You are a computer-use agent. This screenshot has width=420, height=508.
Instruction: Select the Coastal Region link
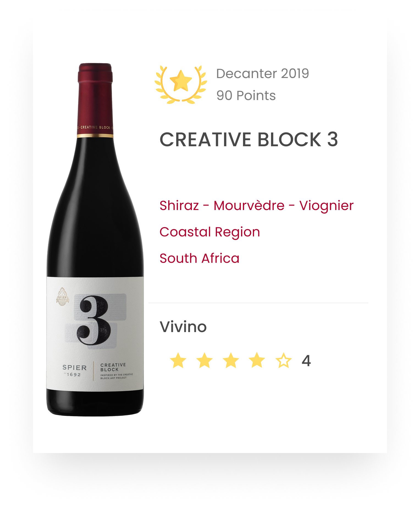click(x=210, y=232)
